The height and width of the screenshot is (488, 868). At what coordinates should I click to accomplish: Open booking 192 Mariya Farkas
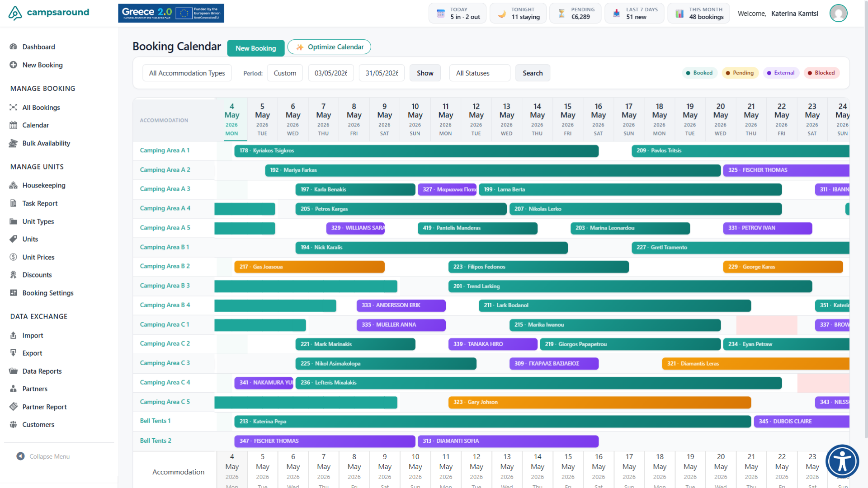493,170
